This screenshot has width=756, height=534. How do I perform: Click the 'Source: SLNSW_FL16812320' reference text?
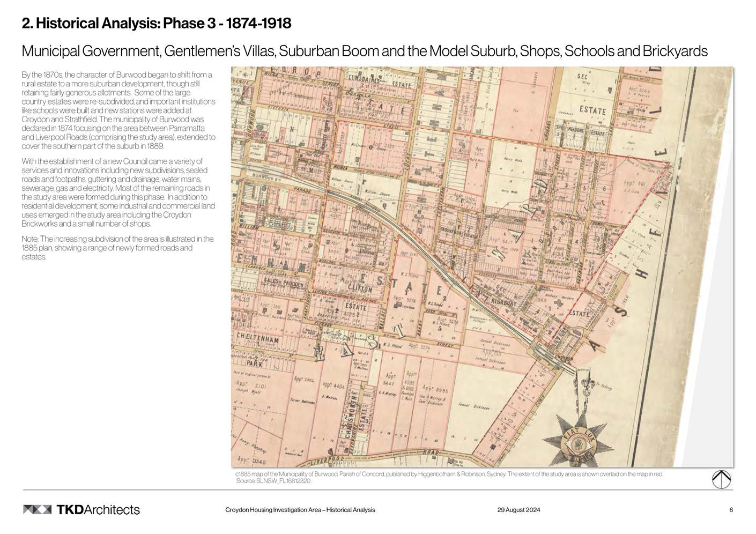point(273,481)
